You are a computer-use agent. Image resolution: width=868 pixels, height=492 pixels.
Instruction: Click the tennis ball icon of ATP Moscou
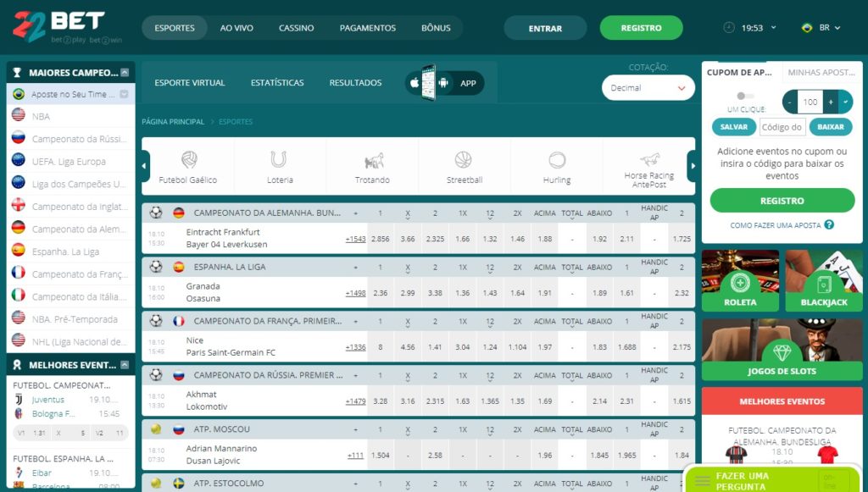tap(156, 429)
